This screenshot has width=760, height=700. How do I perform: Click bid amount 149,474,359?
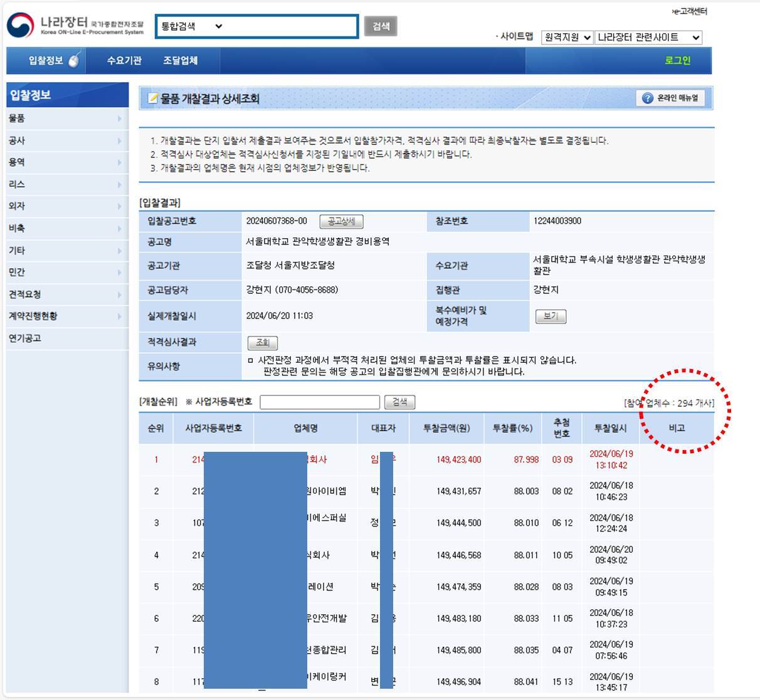tap(459, 587)
